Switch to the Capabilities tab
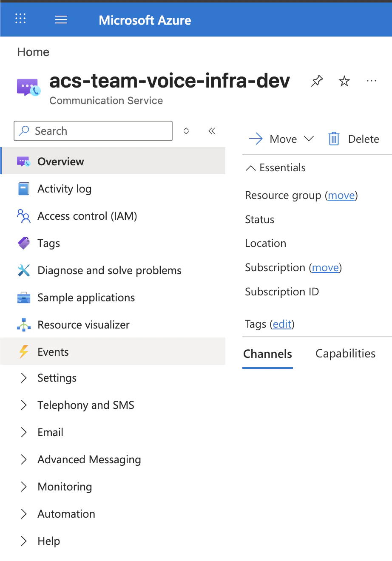 tap(345, 354)
